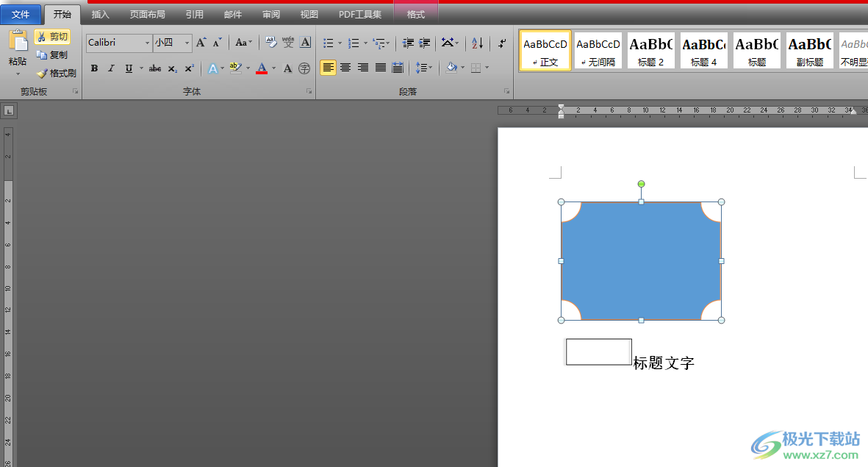Toggle Center paragraph alignment

(x=345, y=68)
